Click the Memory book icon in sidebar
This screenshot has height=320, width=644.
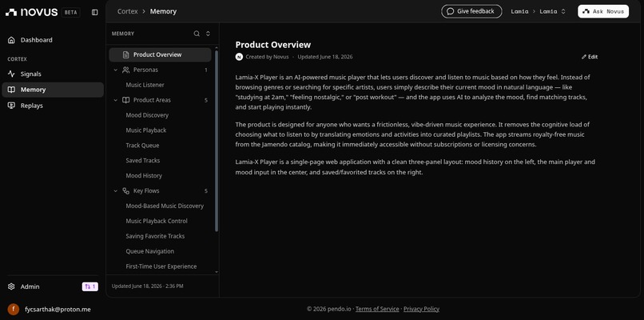pyautogui.click(x=11, y=90)
